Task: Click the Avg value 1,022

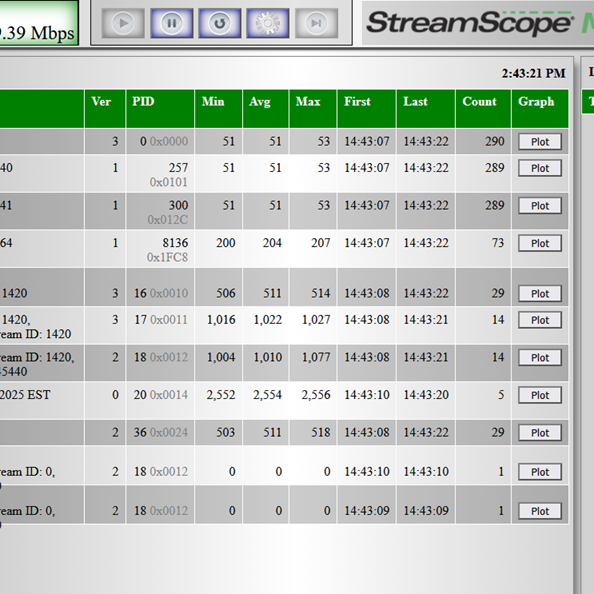Action: pos(267,320)
